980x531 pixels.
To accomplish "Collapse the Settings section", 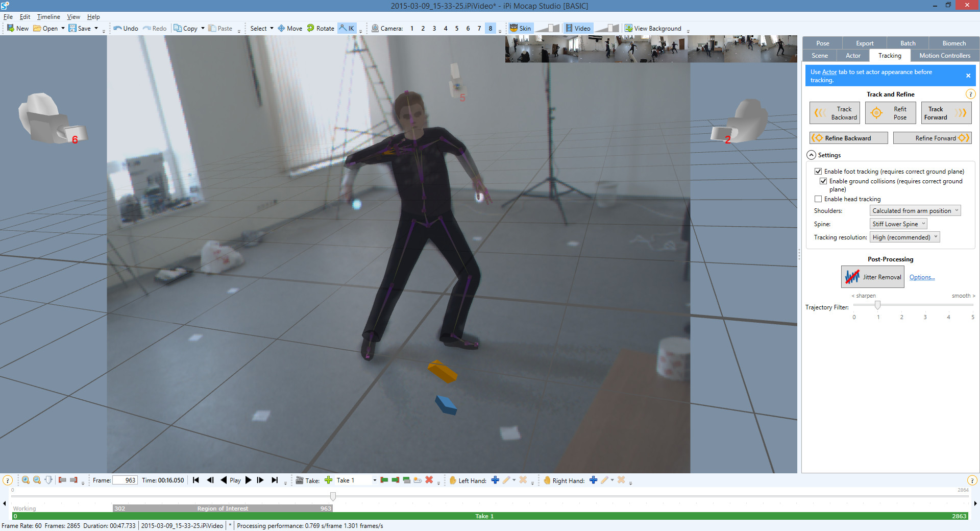I will click(811, 155).
